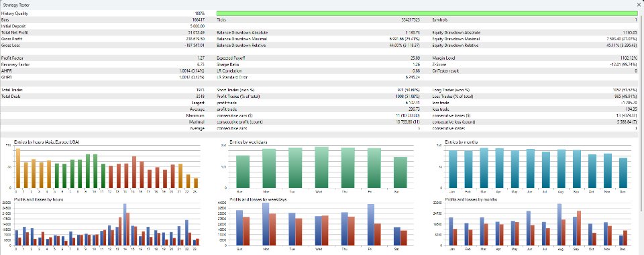This screenshot has width=644, height=255.
Task: Select Equity Drawdown Maximal label
Action: coord(456,39)
